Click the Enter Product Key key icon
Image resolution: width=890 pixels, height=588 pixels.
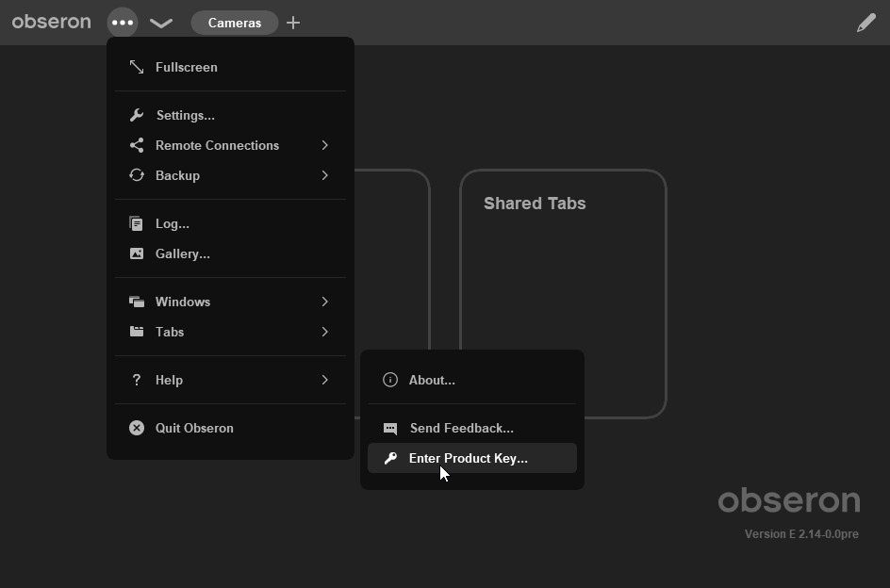[390, 458]
